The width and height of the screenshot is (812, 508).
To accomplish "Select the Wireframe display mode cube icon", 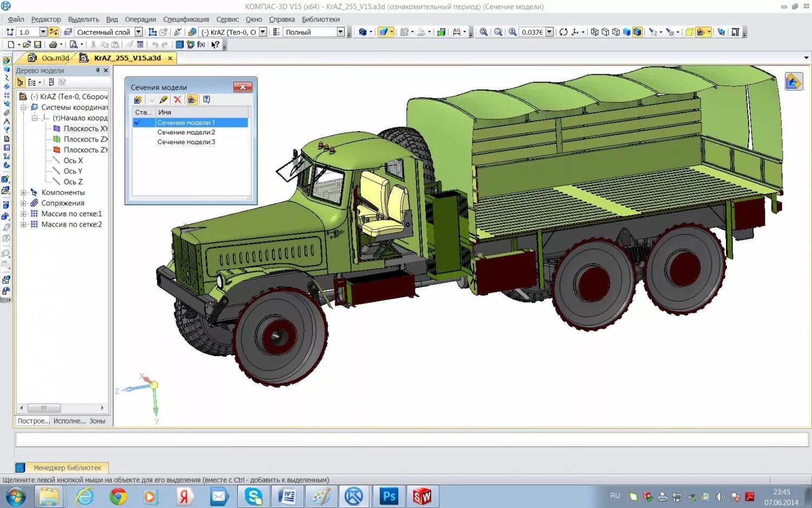I will 594,32.
